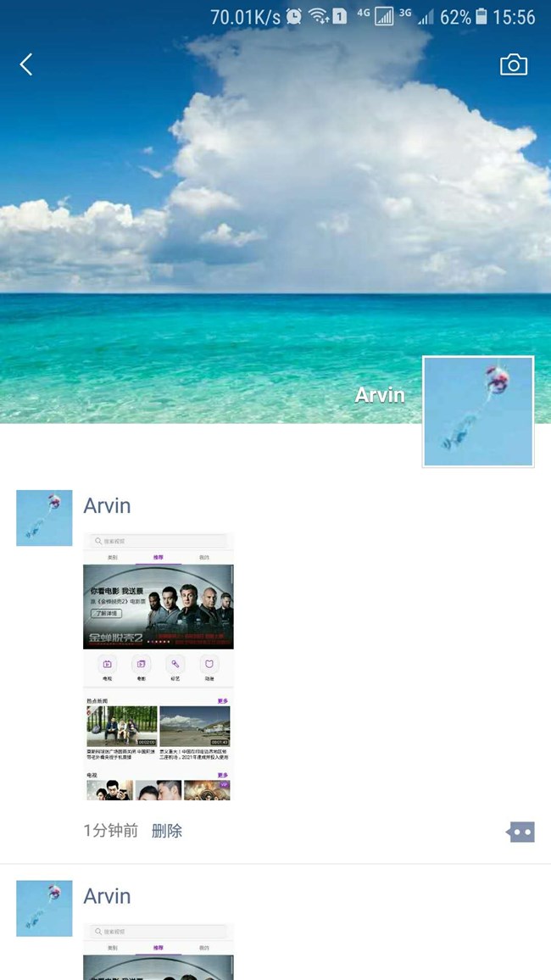Tap the 1分钟前 timestamp

tap(110, 831)
